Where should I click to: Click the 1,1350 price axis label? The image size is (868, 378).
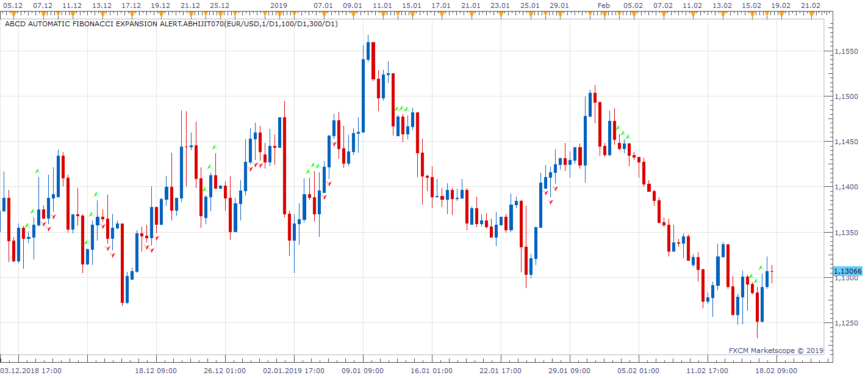[x=845, y=233]
